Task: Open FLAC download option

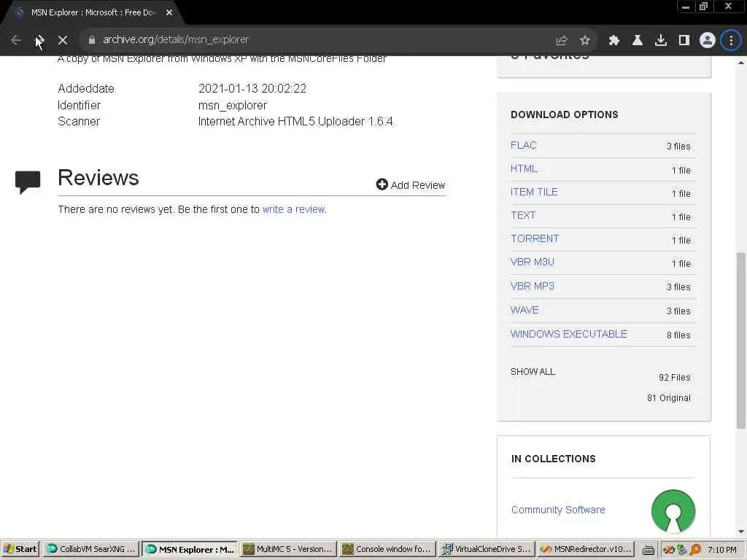Action: tap(524, 145)
